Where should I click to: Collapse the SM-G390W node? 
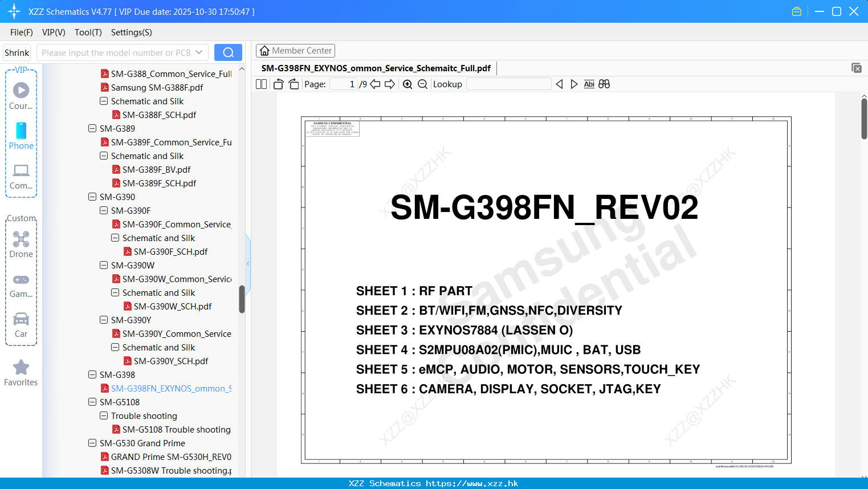tap(104, 265)
